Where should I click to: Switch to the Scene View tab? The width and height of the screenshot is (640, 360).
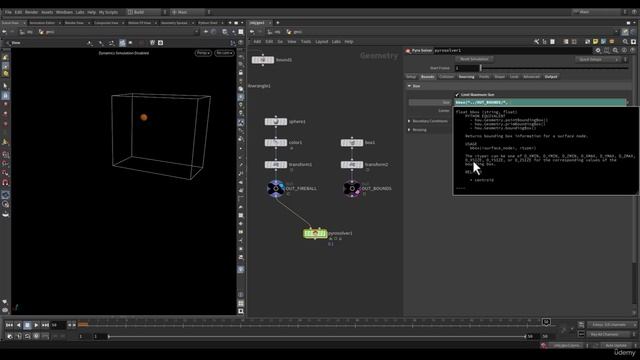[11, 23]
